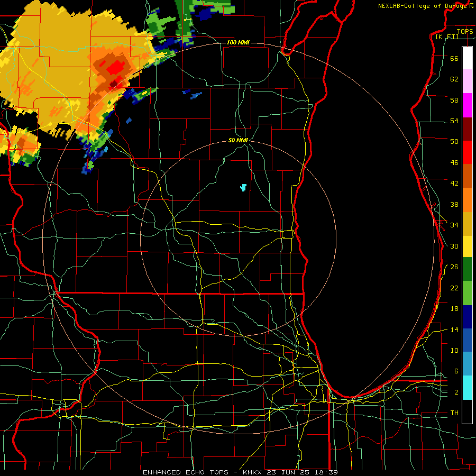Click the small cyan echo inside the 50 NMI ring
This screenshot has width=476, height=476.
(243, 187)
